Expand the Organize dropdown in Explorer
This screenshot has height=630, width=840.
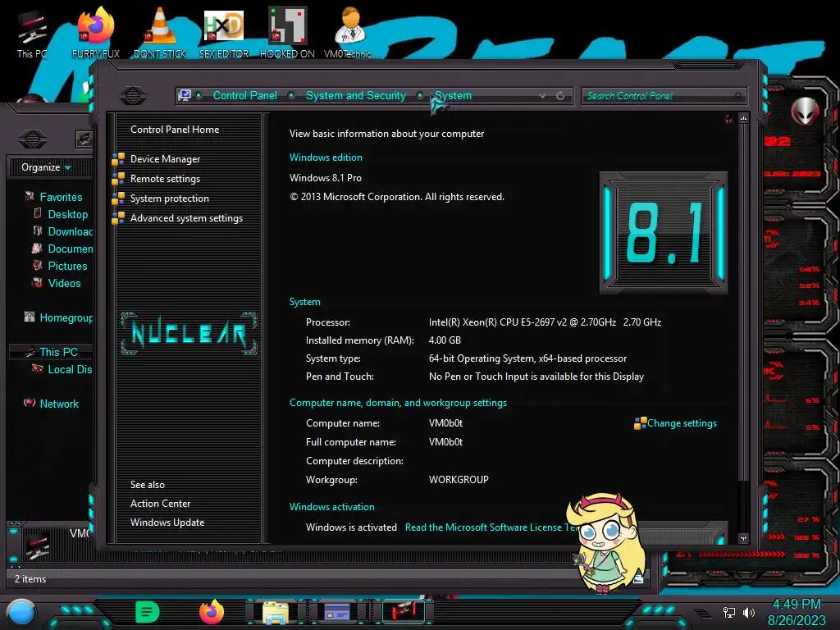[x=46, y=167]
